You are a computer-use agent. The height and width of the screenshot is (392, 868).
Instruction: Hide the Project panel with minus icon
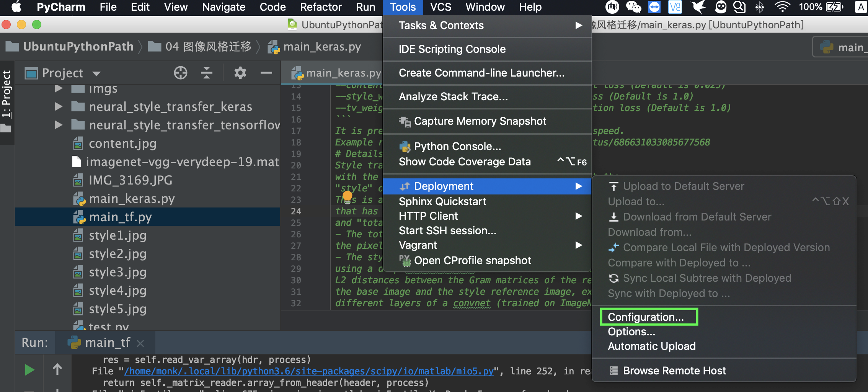pos(266,73)
